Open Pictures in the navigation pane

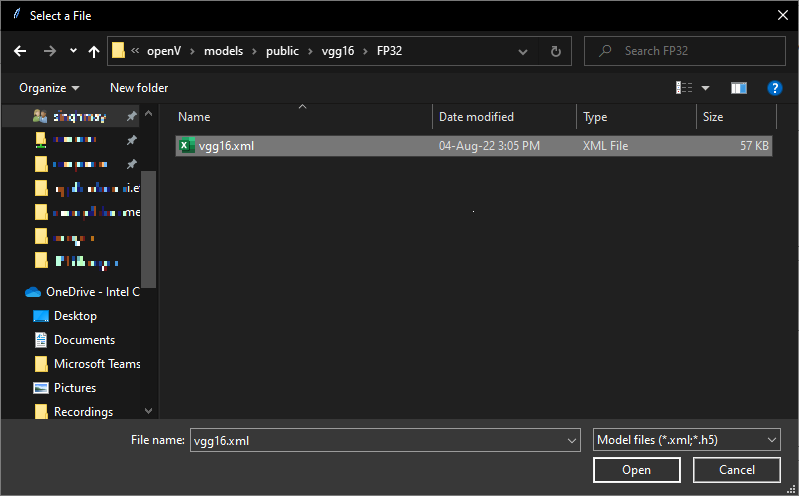point(75,387)
